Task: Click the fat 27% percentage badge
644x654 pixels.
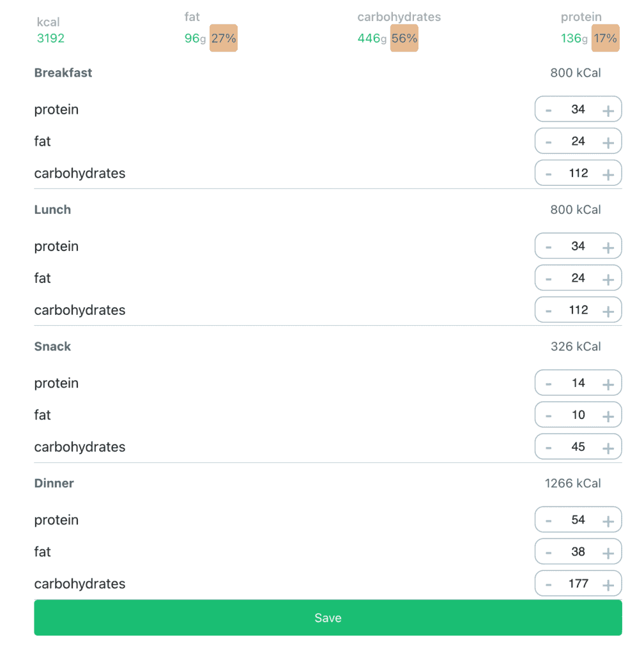Action: (x=224, y=38)
